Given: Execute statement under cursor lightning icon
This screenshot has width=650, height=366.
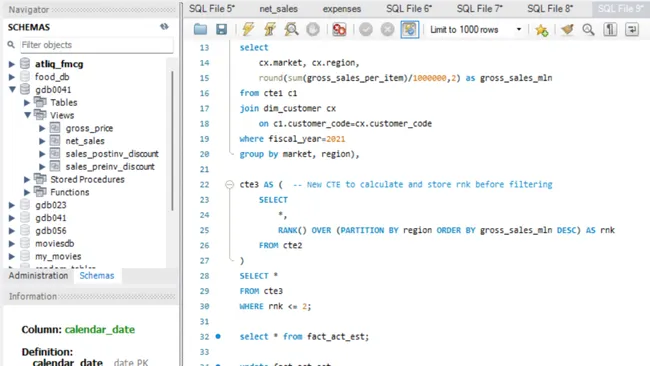Looking at the screenshot, I should [269, 29].
